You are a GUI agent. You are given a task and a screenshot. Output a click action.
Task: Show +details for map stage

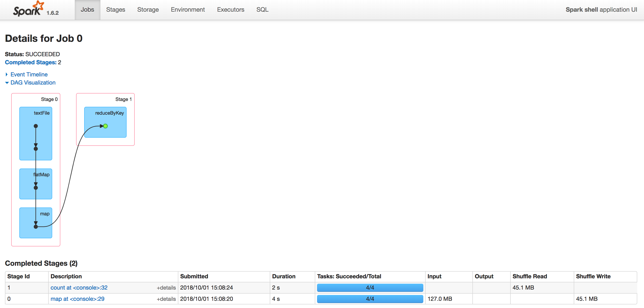[166, 299]
